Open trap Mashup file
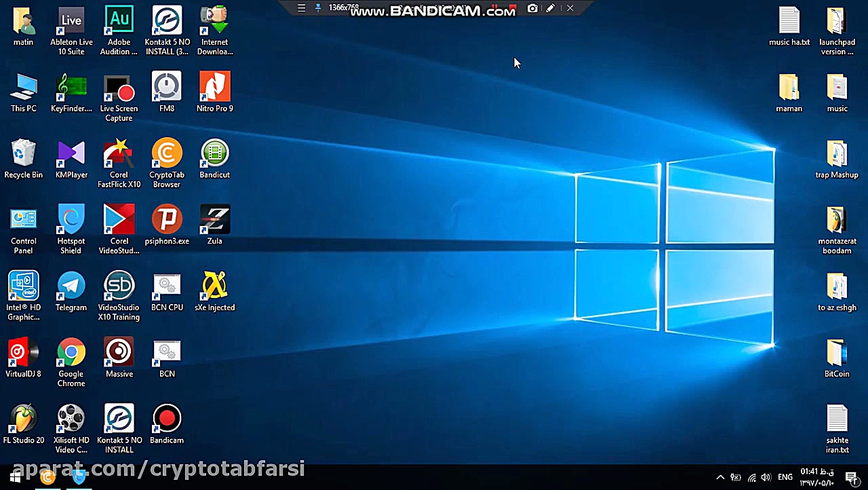 [837, 159]
